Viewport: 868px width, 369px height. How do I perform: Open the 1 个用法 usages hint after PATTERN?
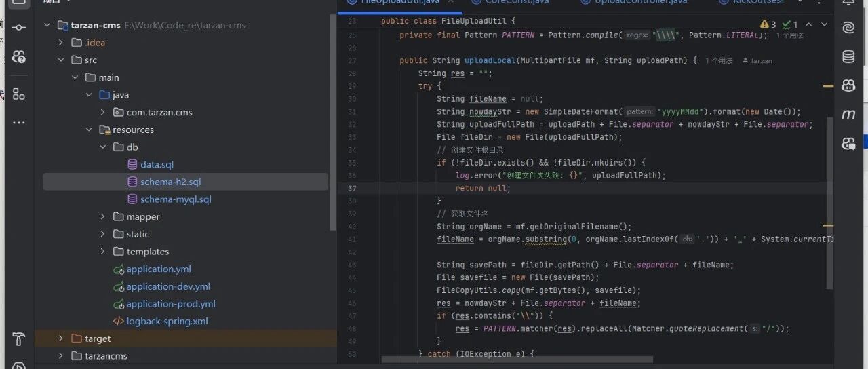tap(789, 35)
